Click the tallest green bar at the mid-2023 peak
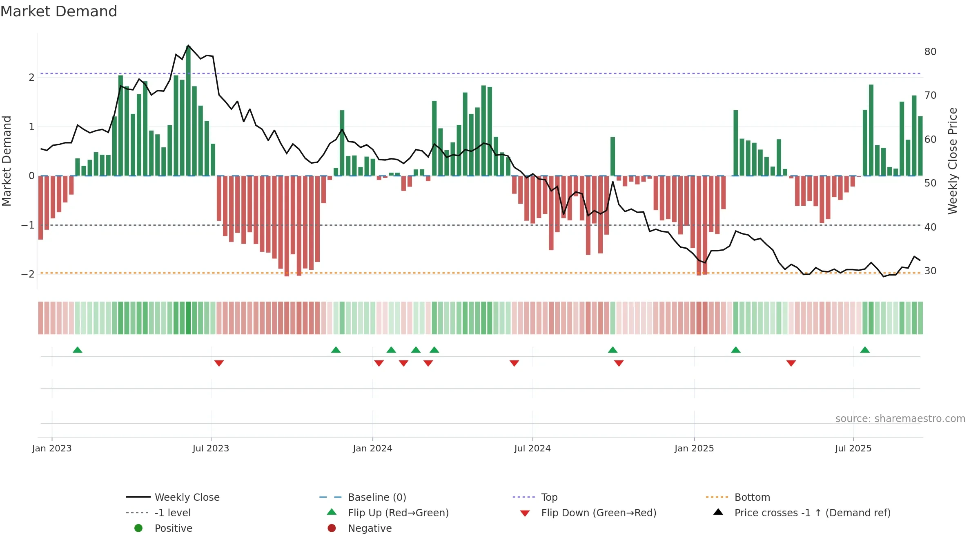Screen dimensions: 980x551 pyautogui.click(x=188, y=111)
